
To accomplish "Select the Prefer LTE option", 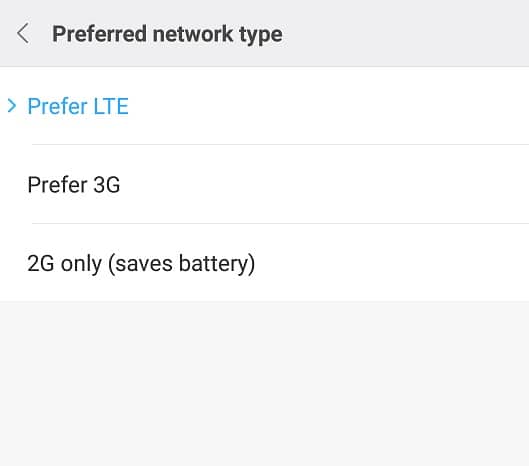I will pos(264,106).
